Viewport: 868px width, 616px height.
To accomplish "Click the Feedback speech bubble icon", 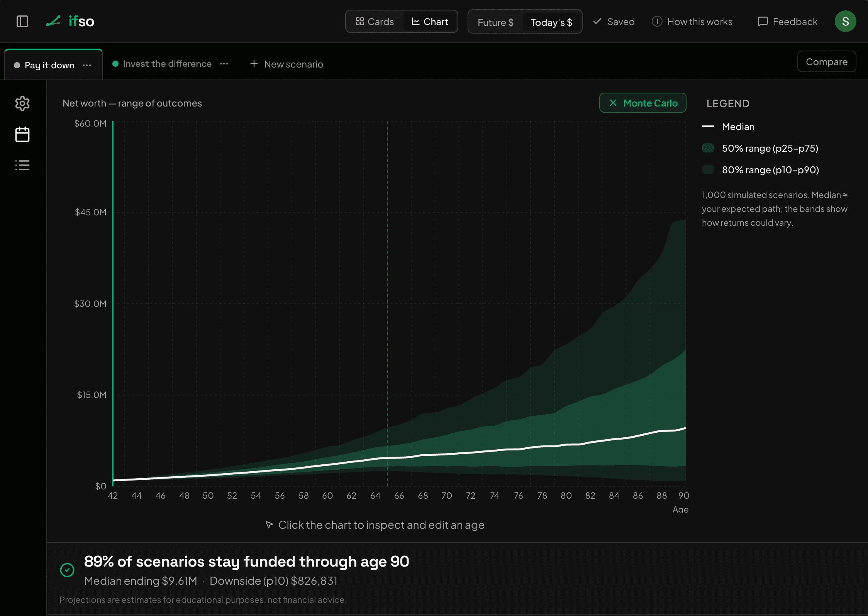I will (x=763, y=21).
